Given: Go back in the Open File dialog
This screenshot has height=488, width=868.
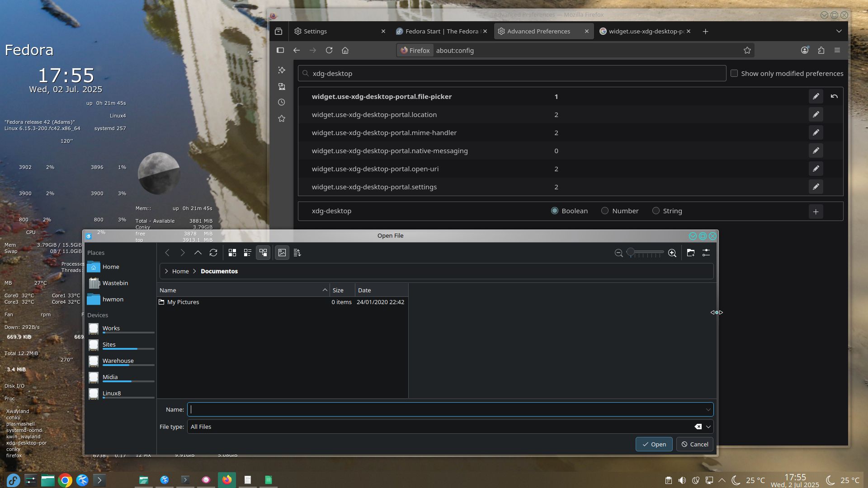Looking at the screenshot, I should click(167, 253).
